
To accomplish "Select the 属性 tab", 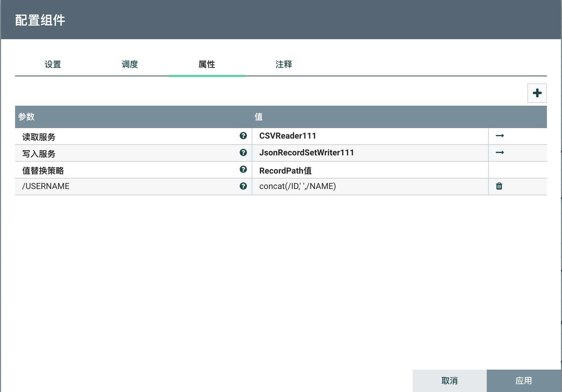I will 207,64.
